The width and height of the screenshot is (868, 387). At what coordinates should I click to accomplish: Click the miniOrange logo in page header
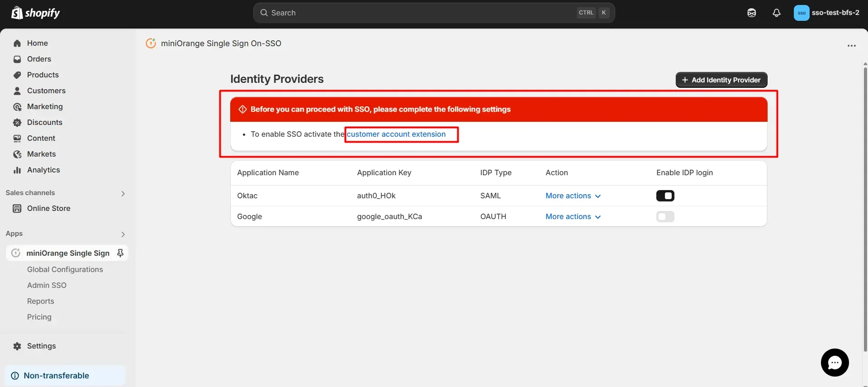pos(151,43)
